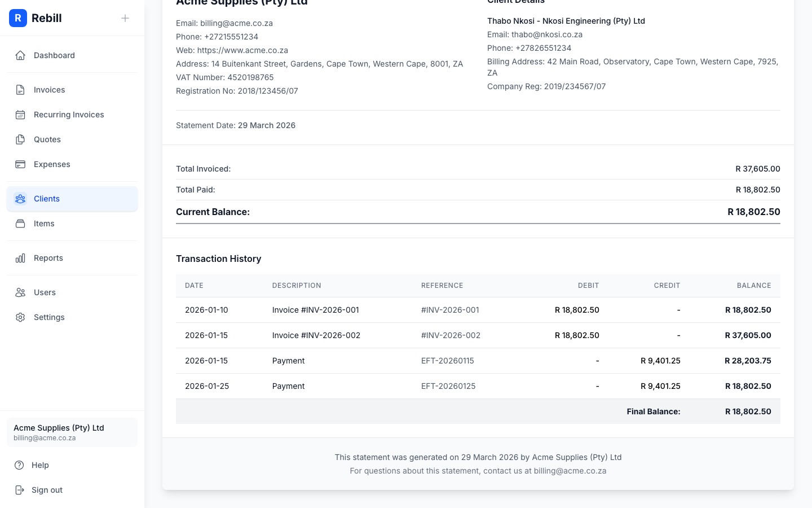
Task: Click the plus icon beside Rebill
Action: 125,18
